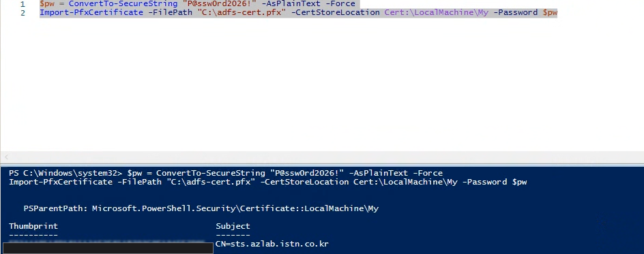Click the horizontal scrollbar left arrow
Image resolution: width=644 pixels, height=254 pixels.
coord(7,157)
